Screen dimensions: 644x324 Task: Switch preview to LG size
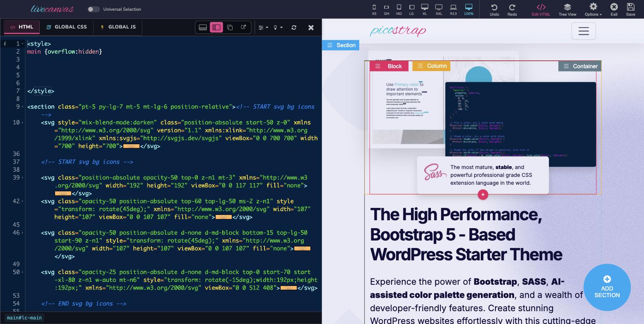coord(411,10)
